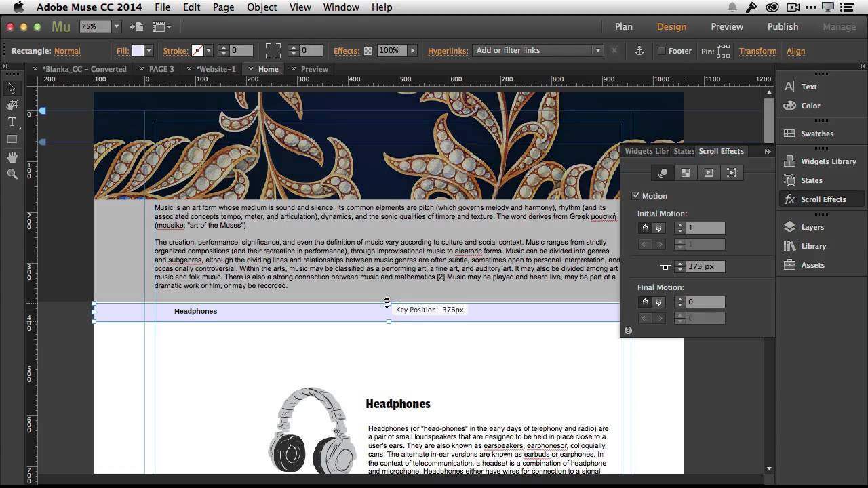
Task: Activate the Zoom magnifier tool
Action: 12,174
